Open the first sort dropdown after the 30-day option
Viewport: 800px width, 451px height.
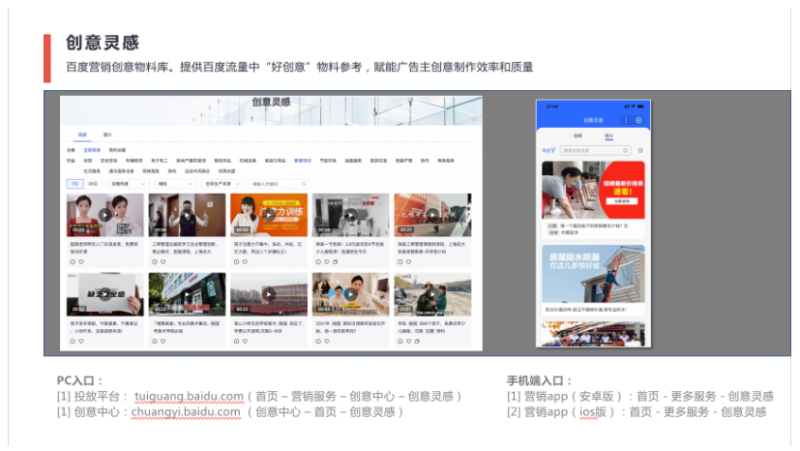click(x=127, y=184)
